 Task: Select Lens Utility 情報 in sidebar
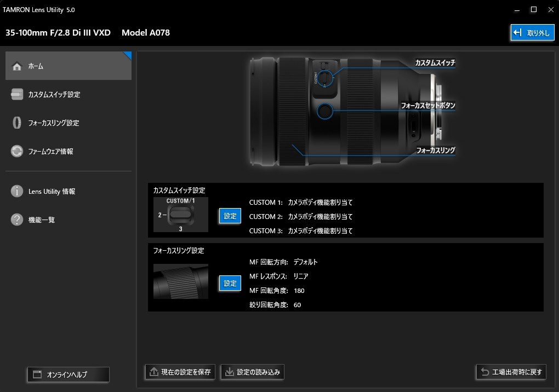[52, 192]
